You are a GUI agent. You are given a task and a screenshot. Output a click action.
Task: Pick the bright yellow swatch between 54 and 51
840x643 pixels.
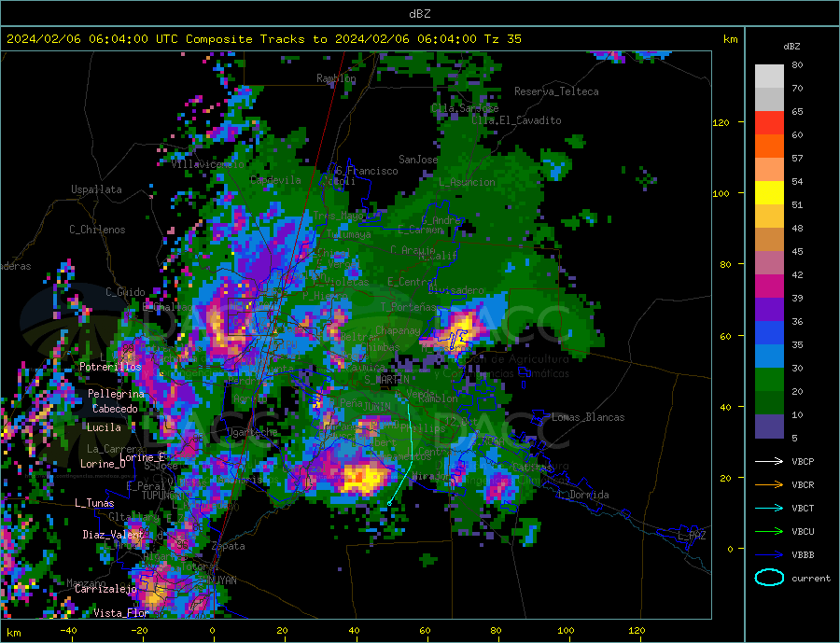coord(769,193)
